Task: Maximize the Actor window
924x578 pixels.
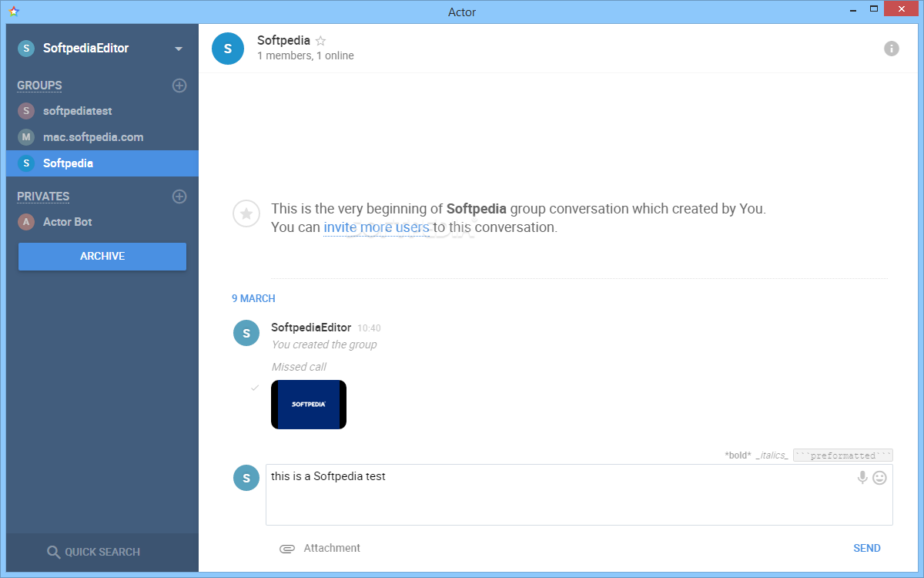Action: point(872,9)
